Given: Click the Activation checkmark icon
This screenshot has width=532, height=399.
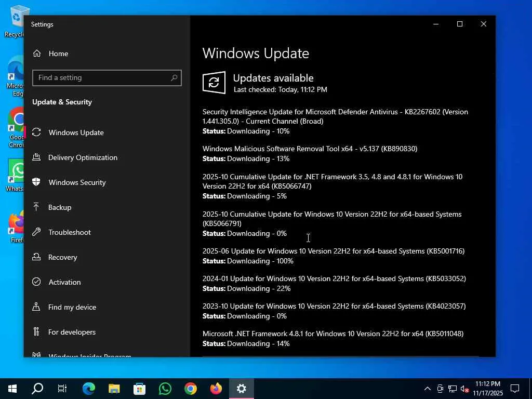Looking at the screenshot, I should click(37, 282).
